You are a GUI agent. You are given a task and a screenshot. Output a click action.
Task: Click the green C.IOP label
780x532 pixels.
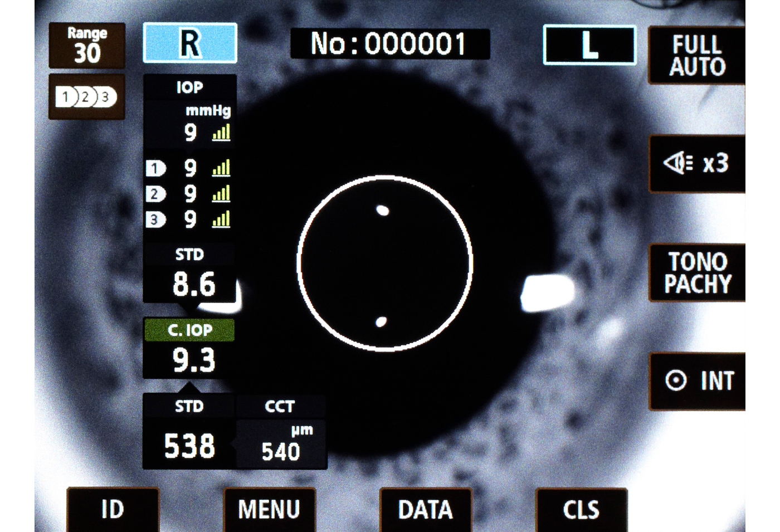click(x=189, y=330)
